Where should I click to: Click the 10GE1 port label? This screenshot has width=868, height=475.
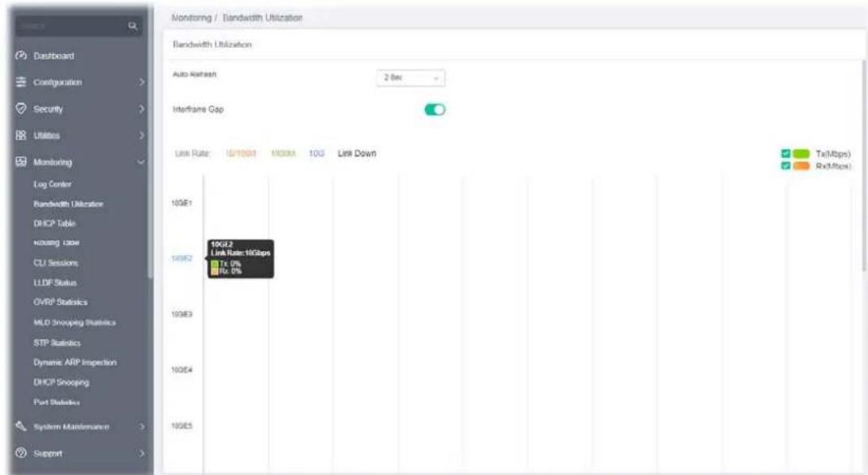181,203
